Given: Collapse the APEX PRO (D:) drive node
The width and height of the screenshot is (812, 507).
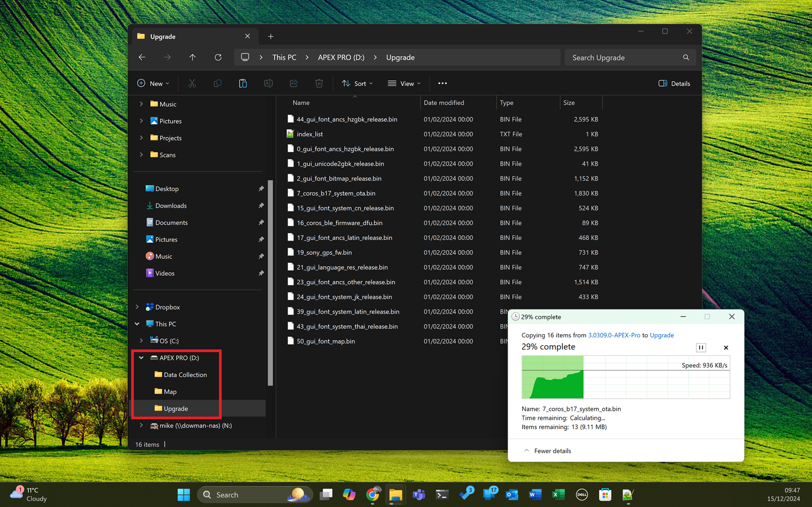Looking at the screenshot, I should tap(141, 358).
